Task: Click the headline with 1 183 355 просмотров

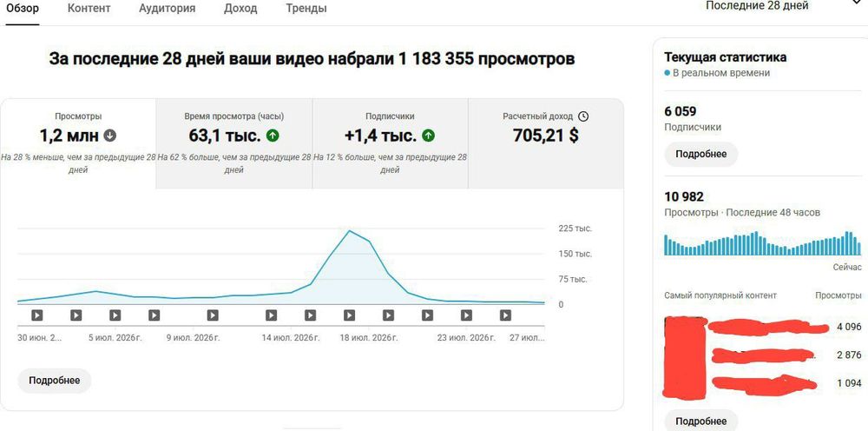Action: [x=312, y=58]
